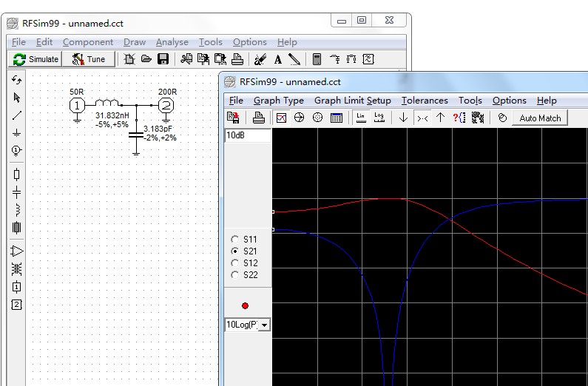Open the Tolerances menu in graph window
The width and height of the screenshot is (588, 386).
click(425, 101)
